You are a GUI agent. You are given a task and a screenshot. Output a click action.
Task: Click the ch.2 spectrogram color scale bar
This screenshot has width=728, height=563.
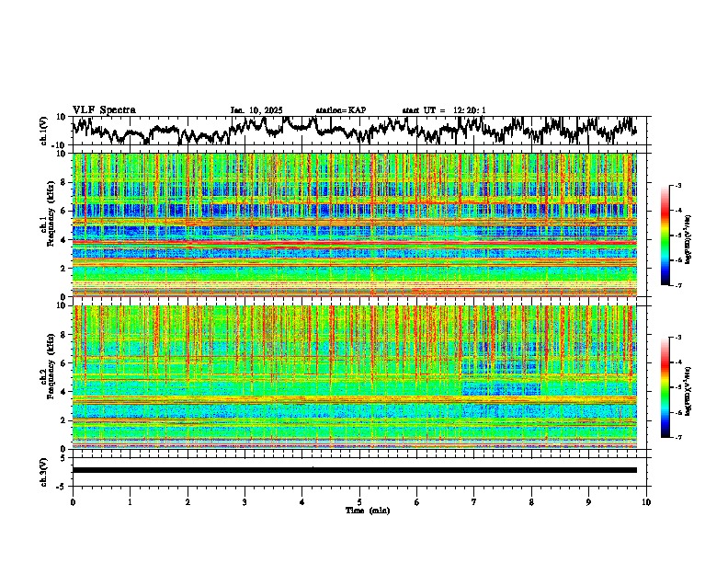[x=665, y=387]
